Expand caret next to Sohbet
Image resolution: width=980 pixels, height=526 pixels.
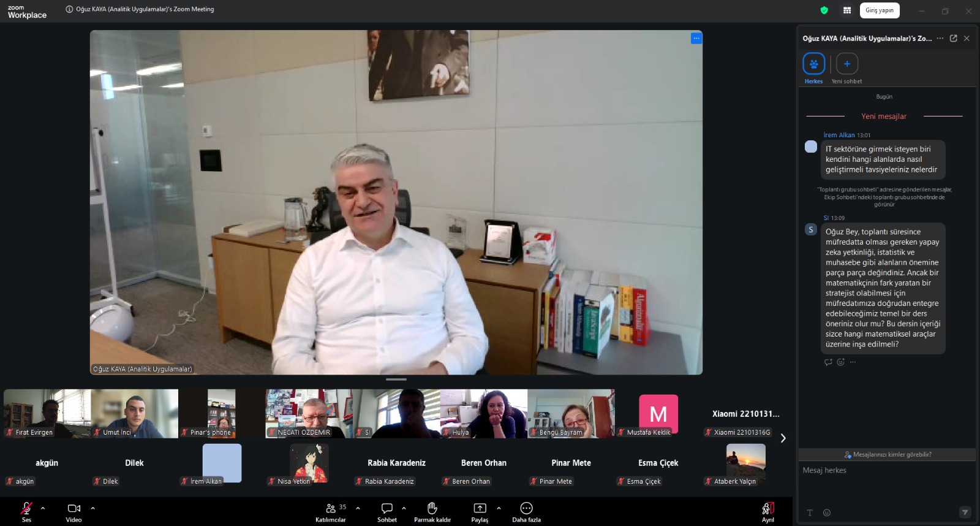(404, 508)
